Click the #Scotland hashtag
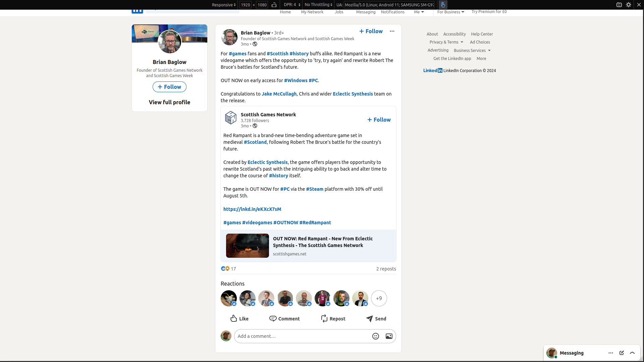This screenshot has height=362, width=644. (255, 142)
